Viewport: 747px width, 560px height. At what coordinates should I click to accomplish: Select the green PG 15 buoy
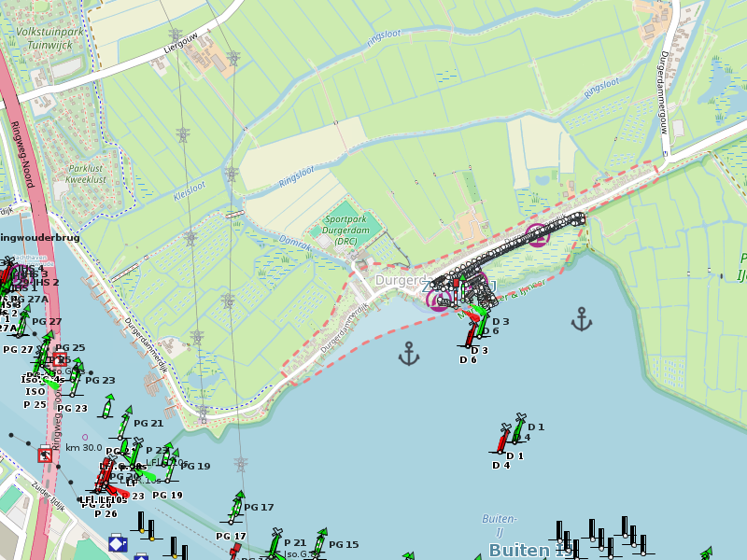tap(320, 542)
